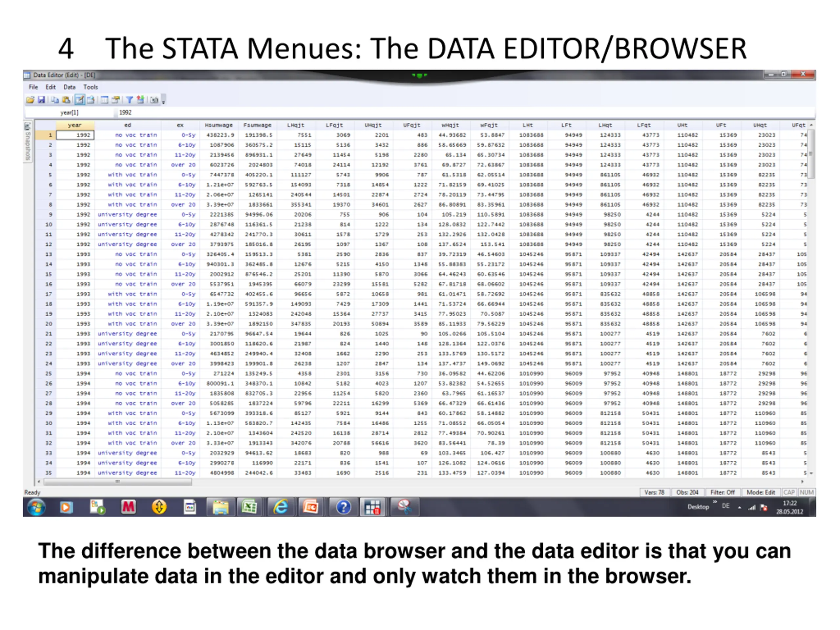This screenshot has width=840, height=630.
Task: Click the 'Vars: 78' status bar entry
Action: coord(654,493)
